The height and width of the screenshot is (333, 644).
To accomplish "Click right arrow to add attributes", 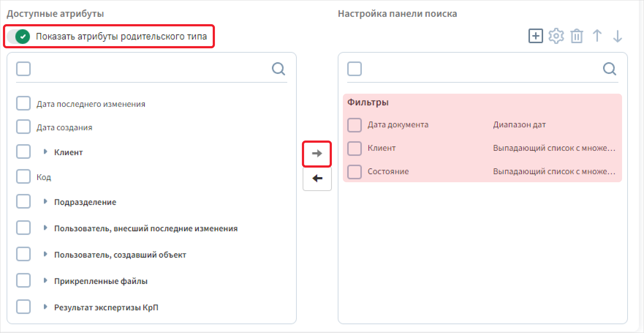I will click(317, 154).
